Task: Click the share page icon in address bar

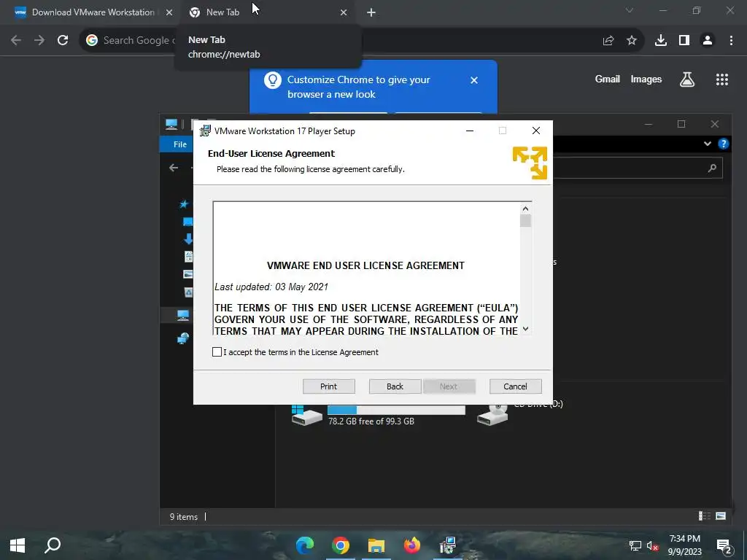Action: click(x=608, y=41)
